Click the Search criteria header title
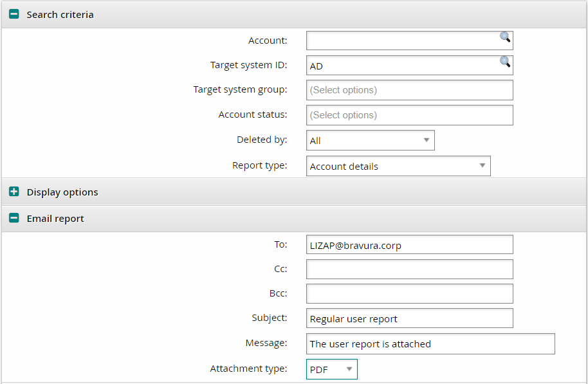588x384 pixels. coord(60,14)
